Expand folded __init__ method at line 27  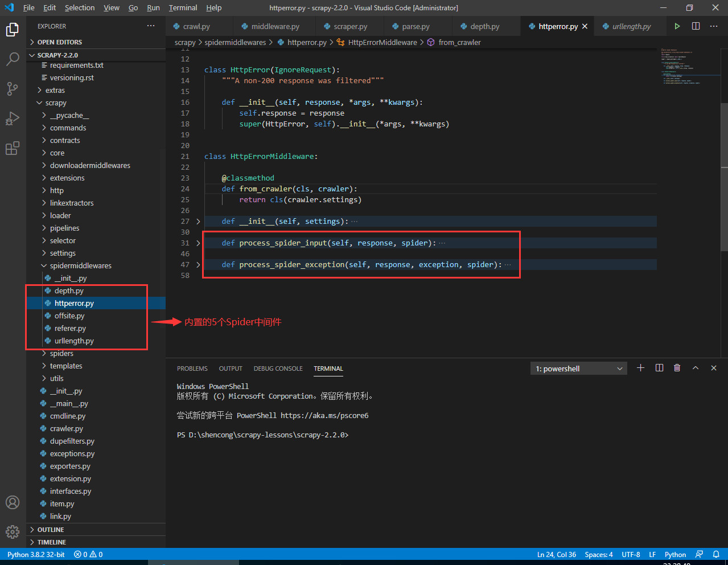(198, 221)
